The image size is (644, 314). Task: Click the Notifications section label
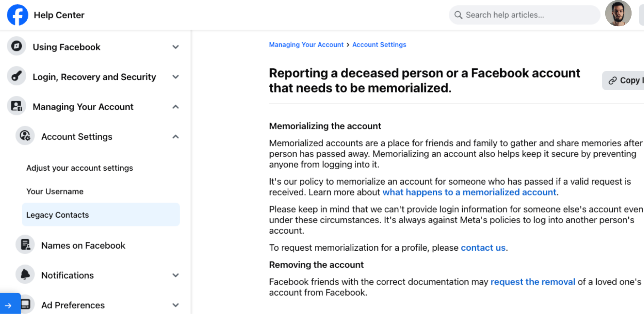point(68,275)
